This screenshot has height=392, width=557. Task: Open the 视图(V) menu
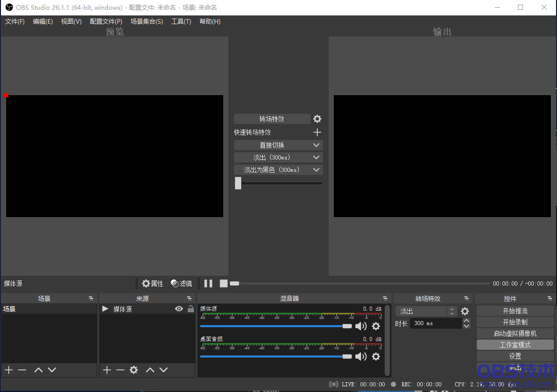71,21
